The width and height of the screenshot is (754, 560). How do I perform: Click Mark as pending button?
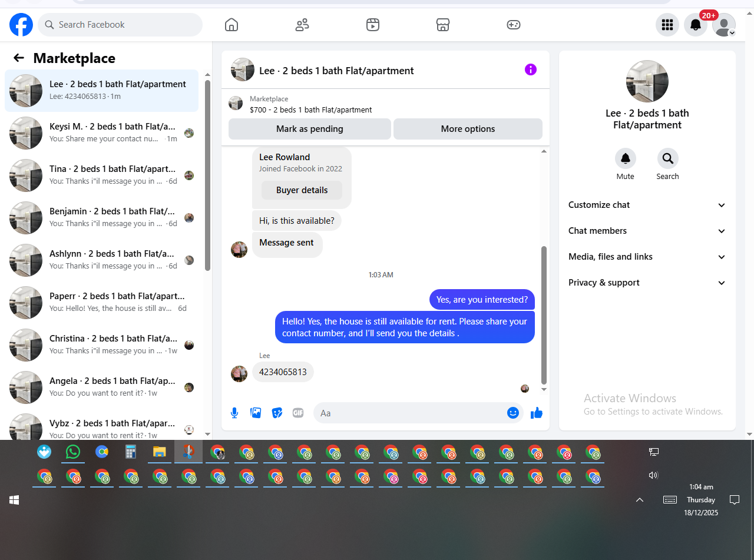point(310,129)
